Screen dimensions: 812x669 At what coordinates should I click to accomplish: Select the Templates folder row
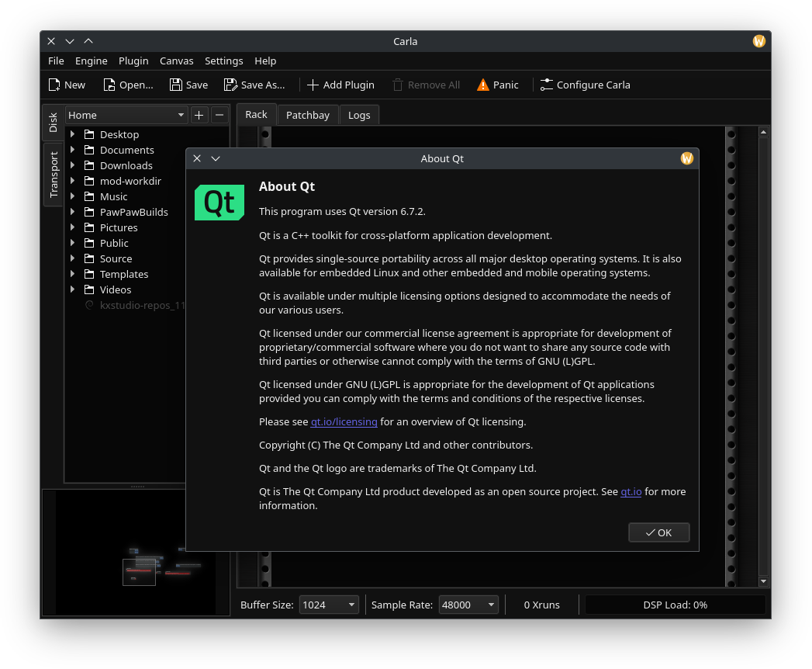(x=126, y=274)
